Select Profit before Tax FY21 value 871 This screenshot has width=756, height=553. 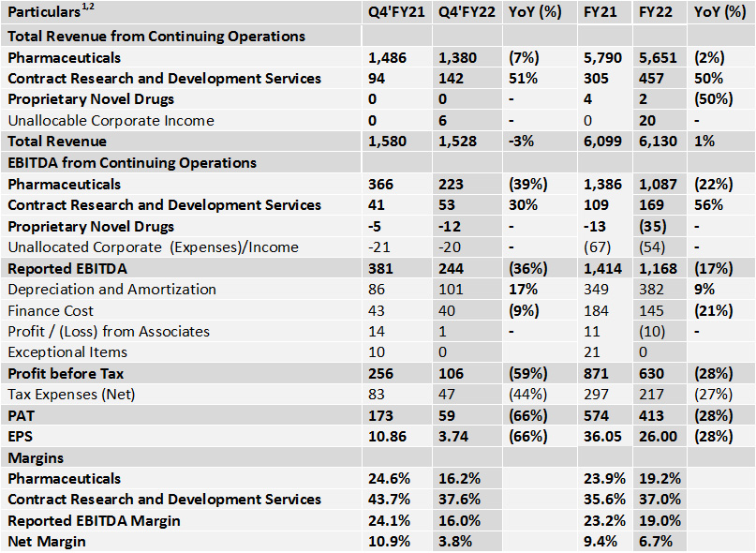[596, 373]
